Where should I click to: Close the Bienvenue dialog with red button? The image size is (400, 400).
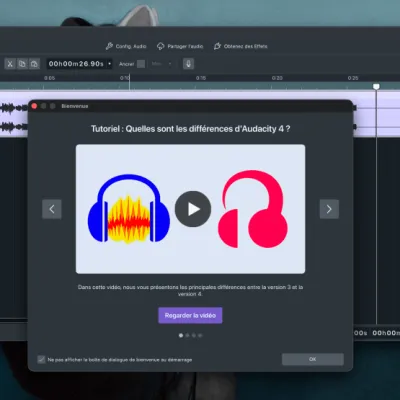pos(34,106)
